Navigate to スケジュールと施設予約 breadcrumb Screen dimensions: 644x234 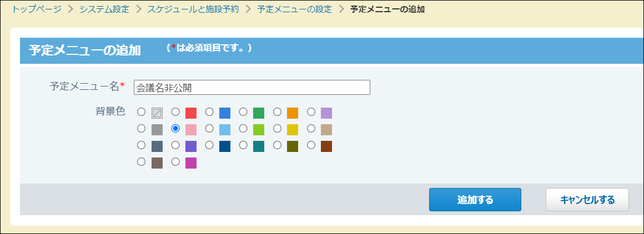point(193,10)
